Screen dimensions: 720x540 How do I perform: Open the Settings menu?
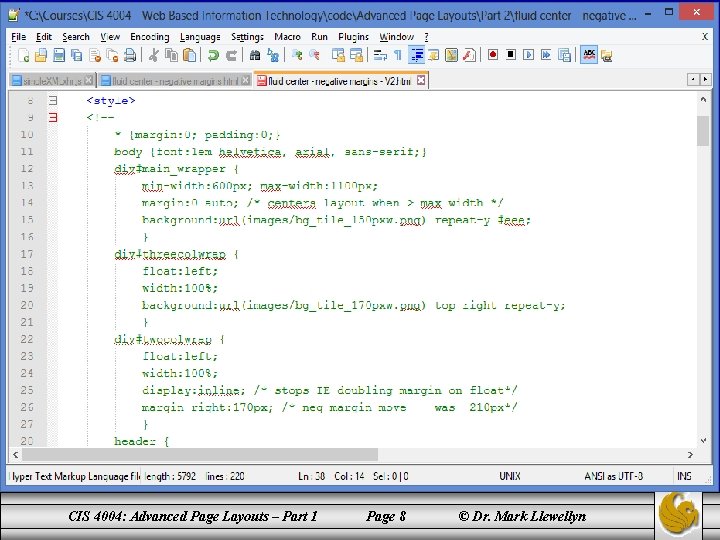(x=247, y=37)
